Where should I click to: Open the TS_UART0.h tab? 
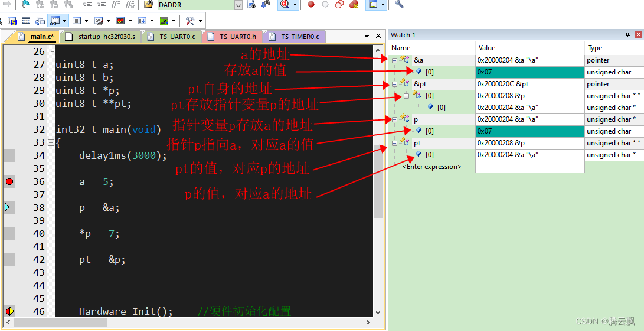[233, 37]
